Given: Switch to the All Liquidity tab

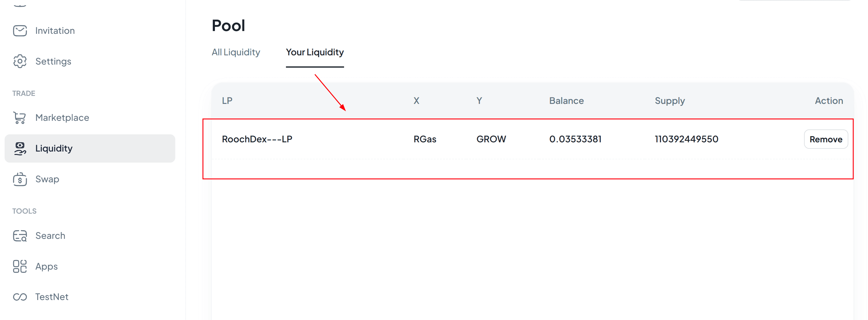Looking at the screenshot, I should point(236,52).
